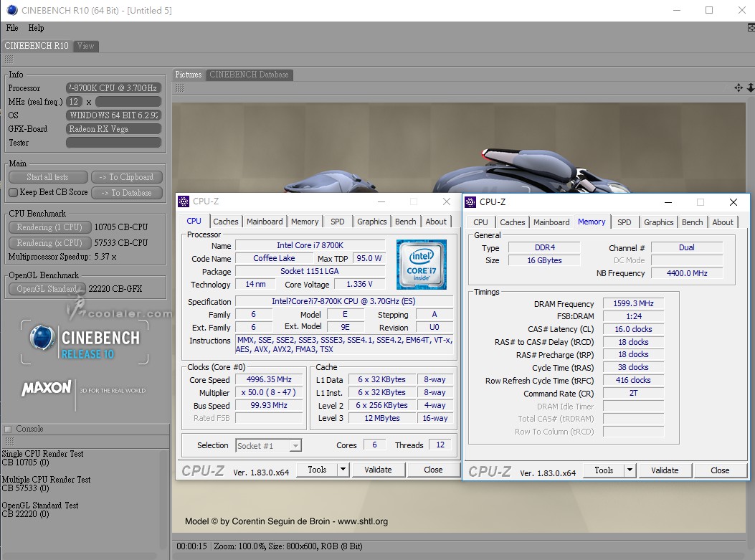Viewport: 755px width, 560px height.
Task: Open Bench tab in Memory CPU-Z window
Action: point(693,222)
